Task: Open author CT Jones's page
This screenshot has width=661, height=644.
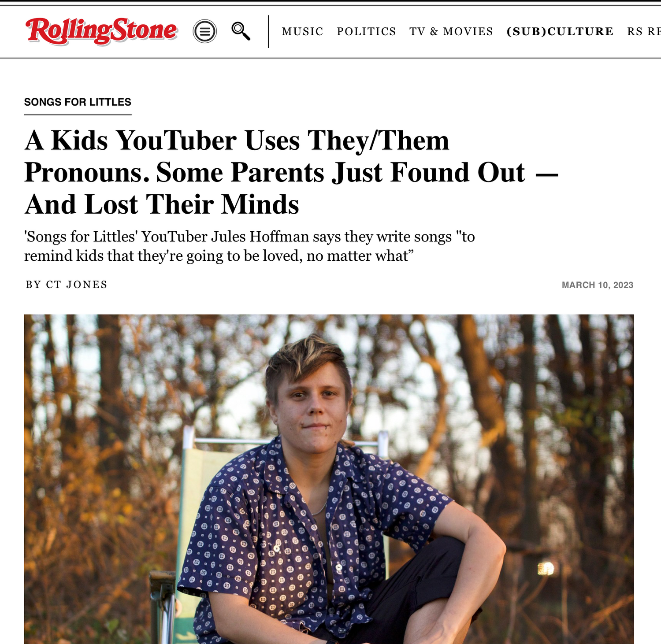Action: (x=77, y=285)
